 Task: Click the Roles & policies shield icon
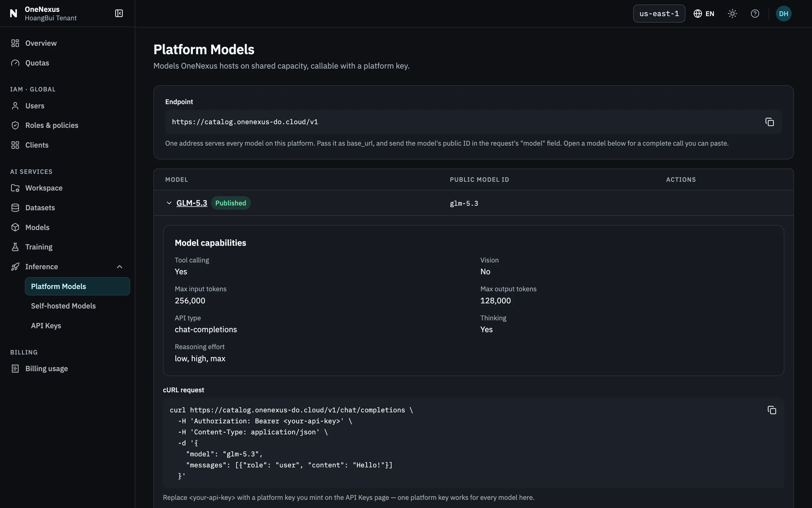click(15, 125)
